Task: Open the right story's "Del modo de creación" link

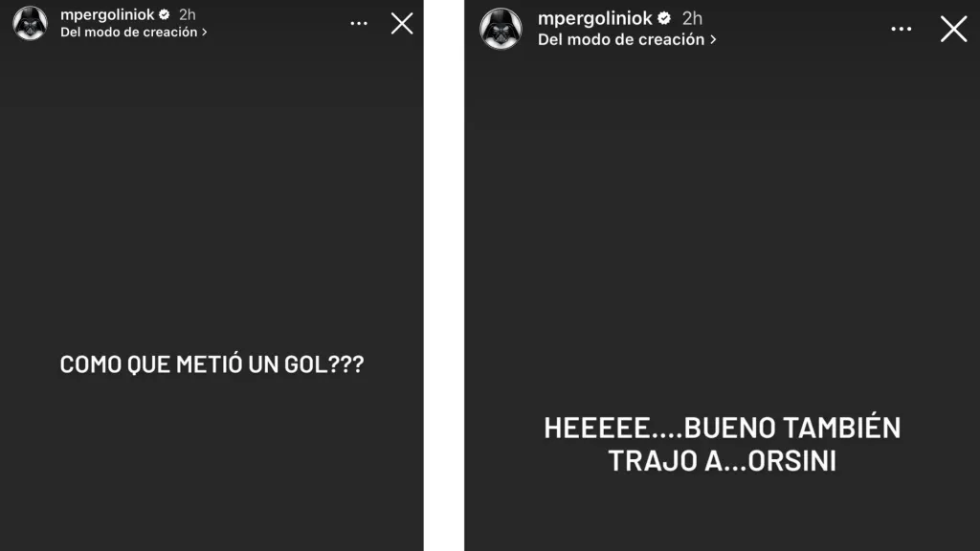Action: (x=621, y=39)
